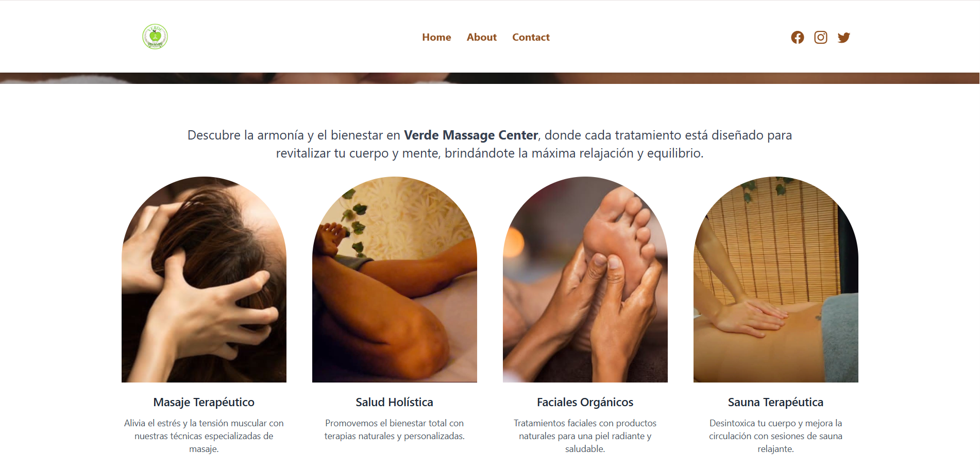Viewport: 980px width, 469px height.
Task: Click the green Verde apple logo
Action: pyautogui.click(x=155, y=37)
